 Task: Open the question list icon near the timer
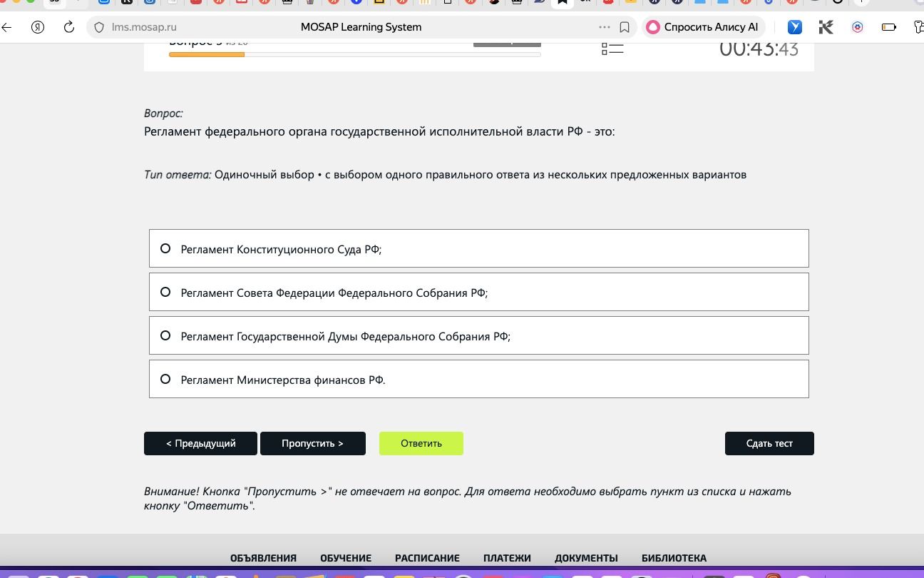click(x=612, y=48)
